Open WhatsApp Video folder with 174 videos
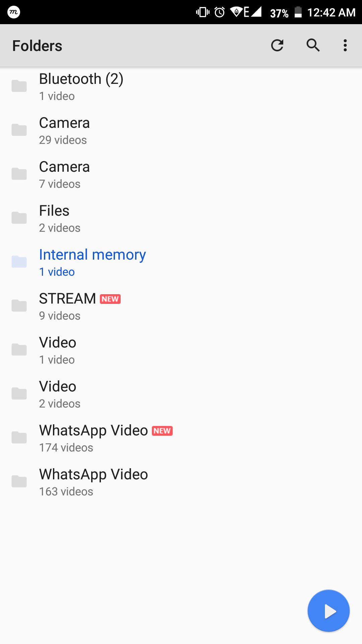362x644 pixels. pyautogui.click(x=181, y=437)
